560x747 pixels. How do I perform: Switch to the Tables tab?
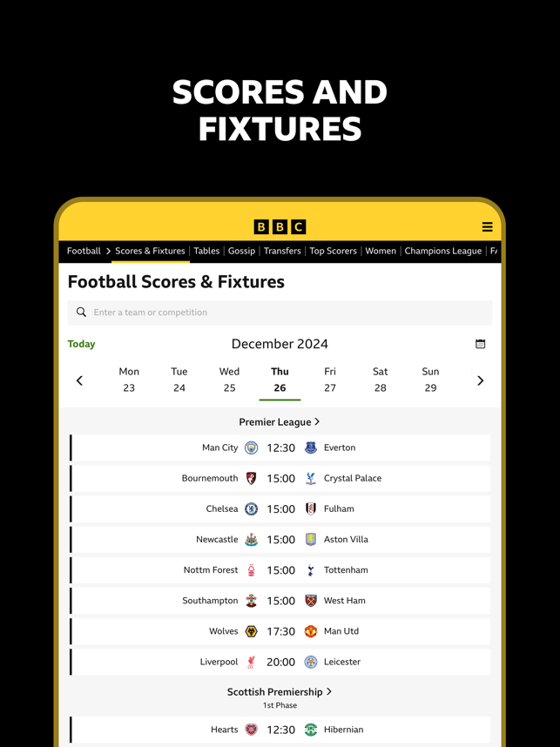(206, 251)
